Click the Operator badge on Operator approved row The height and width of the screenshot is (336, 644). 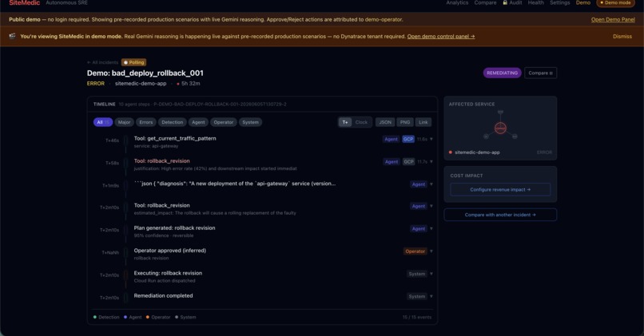tap(415, 251)
